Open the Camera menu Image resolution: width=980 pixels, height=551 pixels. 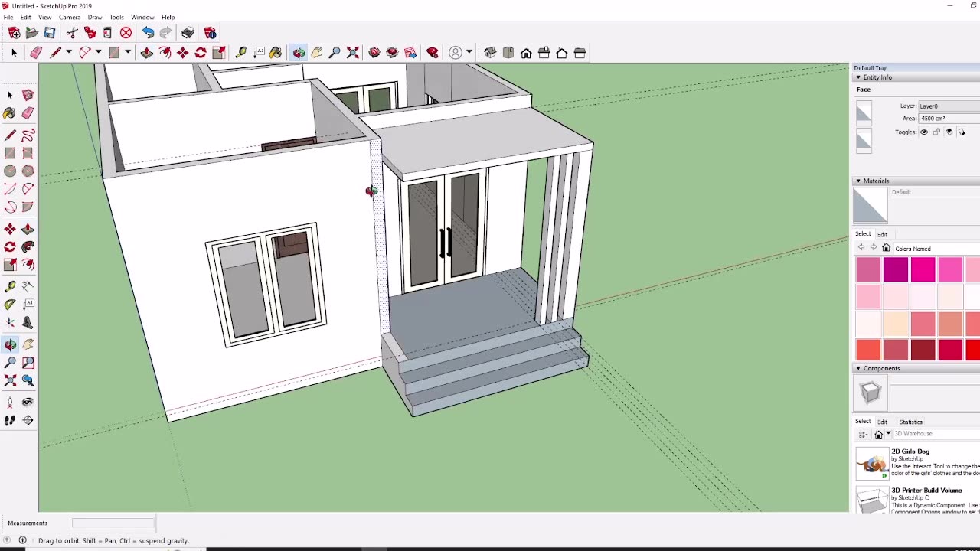tap(70, 17)
